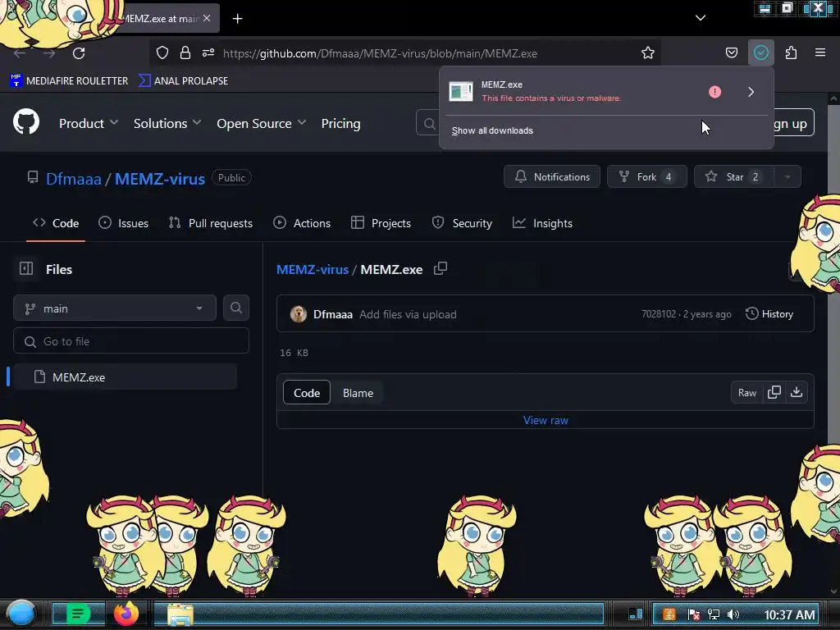Open the Dfmaaa commit author link
This screenshot has height=630, width=840.
(333, 314)
